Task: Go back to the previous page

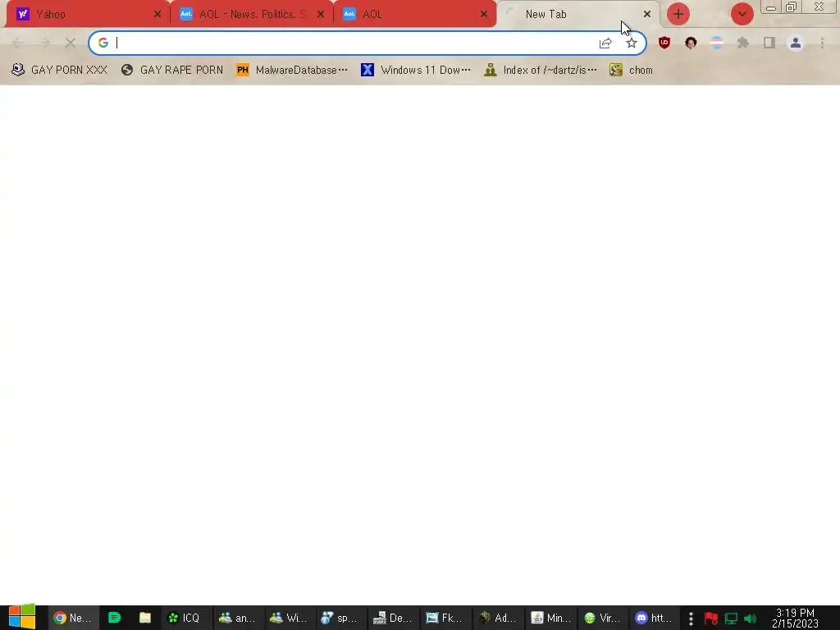Action: click(x=18, y=43)
